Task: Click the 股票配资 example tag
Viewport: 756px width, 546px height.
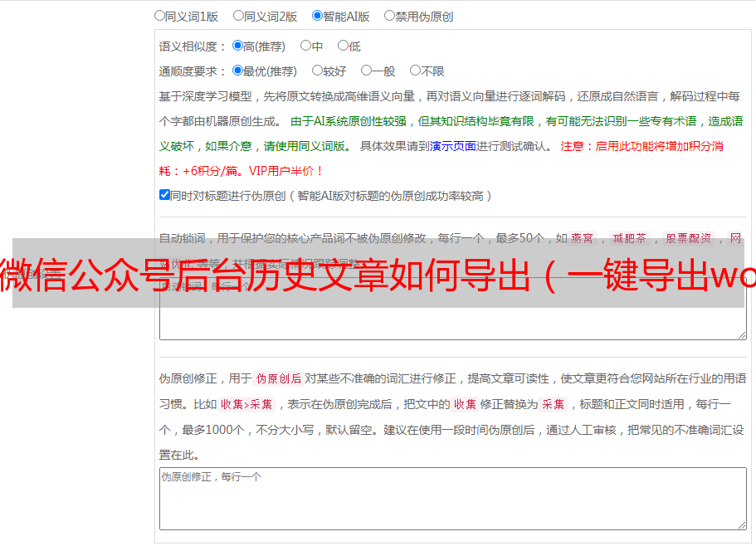Action: pyautogui.click(x=689, y=238)
